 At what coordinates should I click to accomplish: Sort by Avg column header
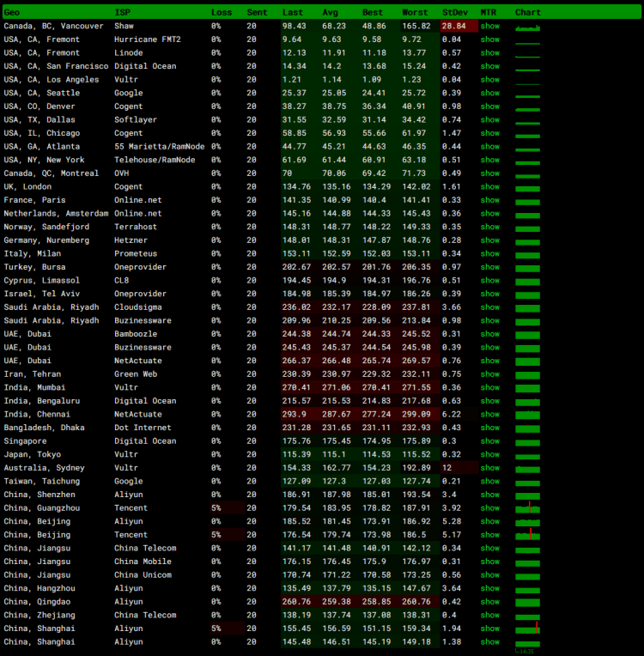[x=331, y=12]
